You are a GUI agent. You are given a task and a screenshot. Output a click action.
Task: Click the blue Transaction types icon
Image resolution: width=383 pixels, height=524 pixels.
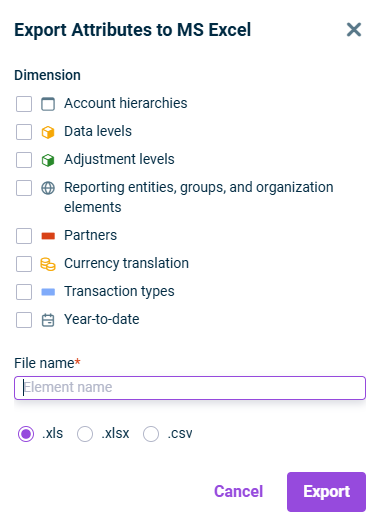pyautogui.click(x=48, y=292)
